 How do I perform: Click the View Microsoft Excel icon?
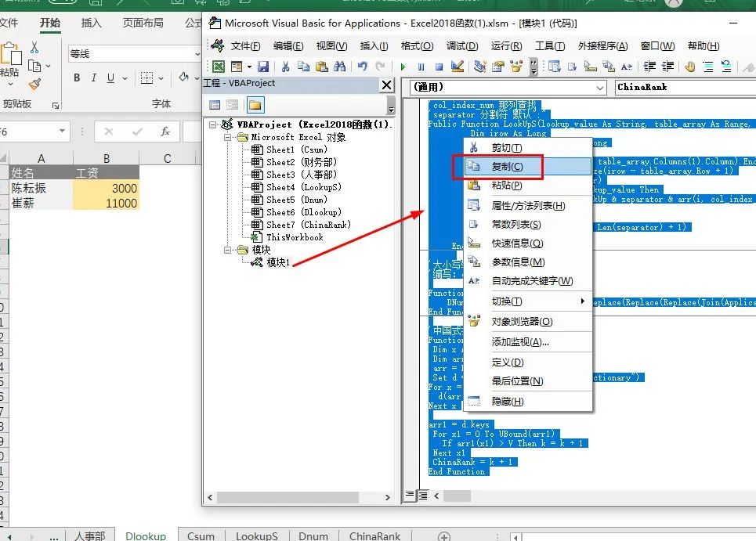coord(219,67)
